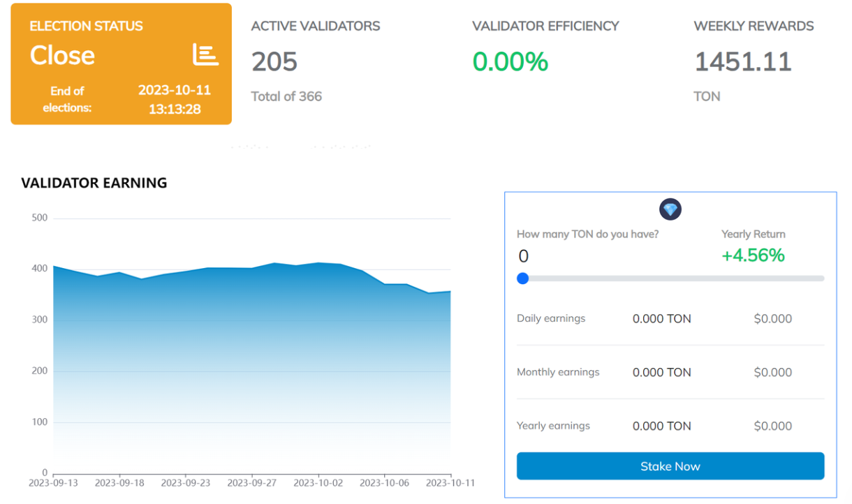This screenshot has height=504, width=852.
Task: Click the Yearly earnings label
Action: pyautogui.click(x=553, y=426)
